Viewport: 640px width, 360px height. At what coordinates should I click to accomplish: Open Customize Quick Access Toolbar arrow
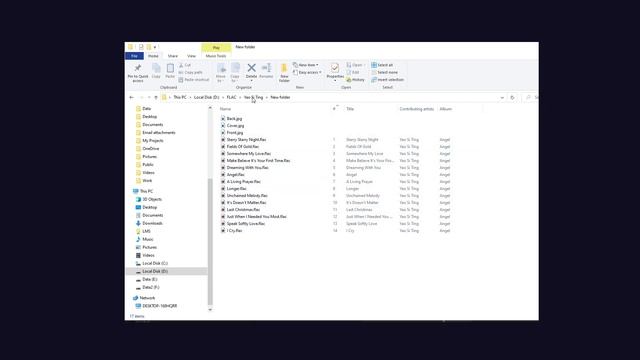pyautogui.click(x=155, y=47)
